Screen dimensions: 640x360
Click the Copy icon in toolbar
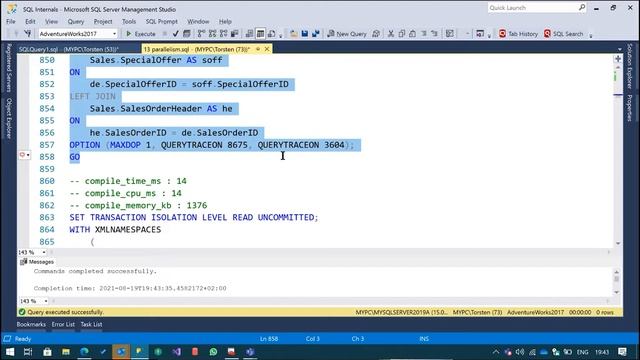(402, 34)
